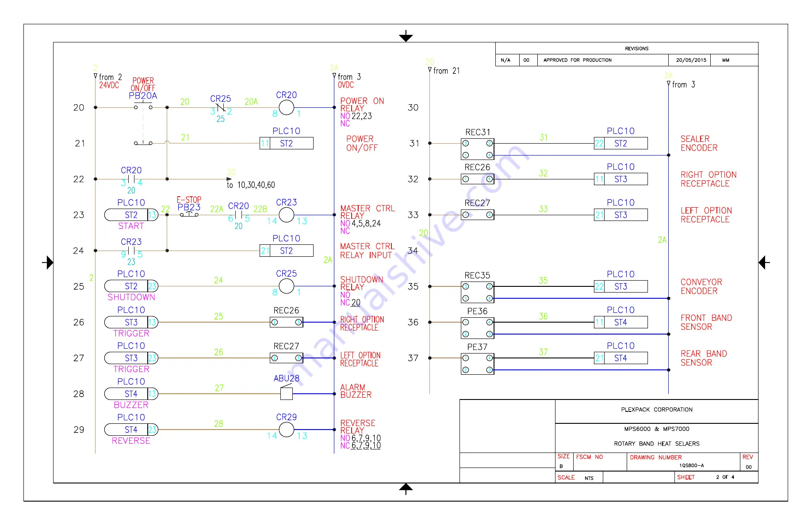The width and height of the screenshot is (812, 525).
Task: Click the 'REAR BAND SENSOR' label
Action: coord(704,358)
